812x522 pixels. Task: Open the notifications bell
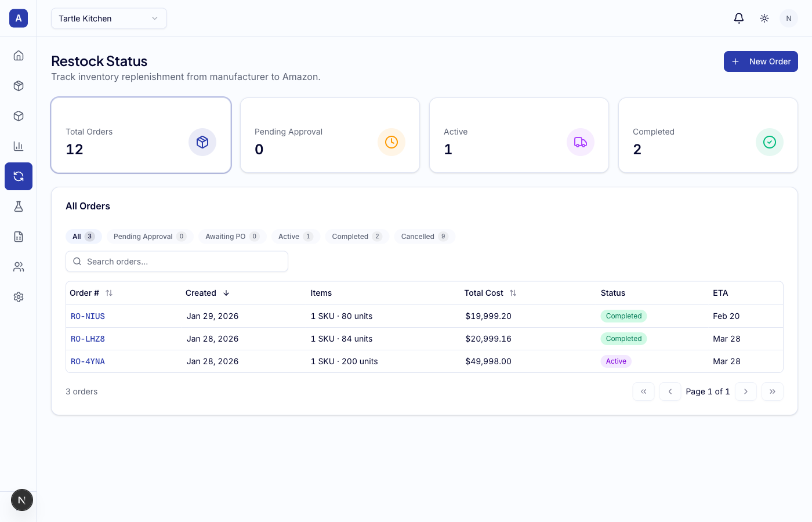(x=738, y=18)
